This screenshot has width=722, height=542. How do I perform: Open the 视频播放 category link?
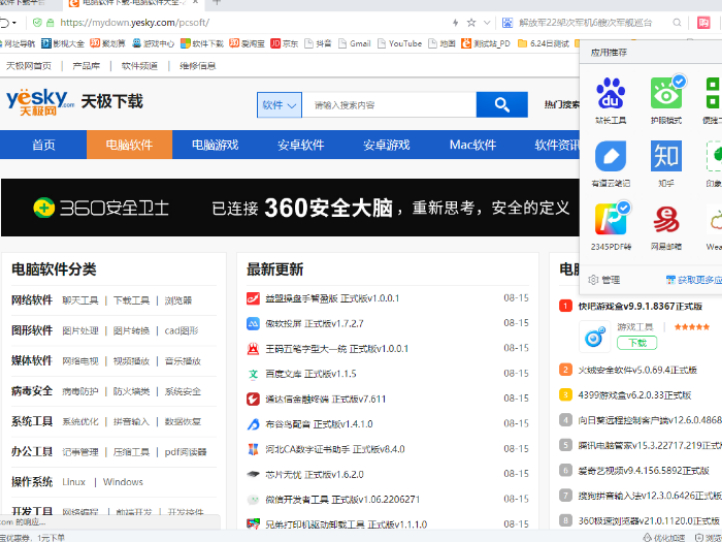(131, 361)
